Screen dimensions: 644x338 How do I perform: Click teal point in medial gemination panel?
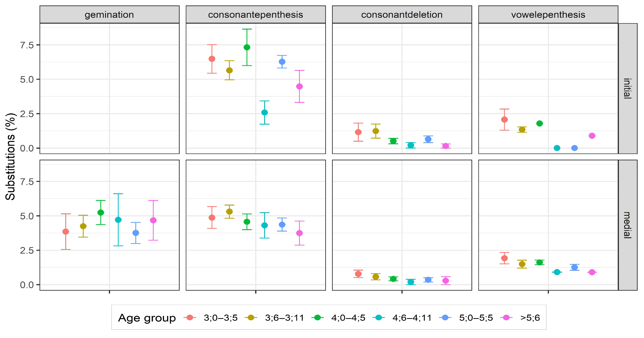click(118, 220)
